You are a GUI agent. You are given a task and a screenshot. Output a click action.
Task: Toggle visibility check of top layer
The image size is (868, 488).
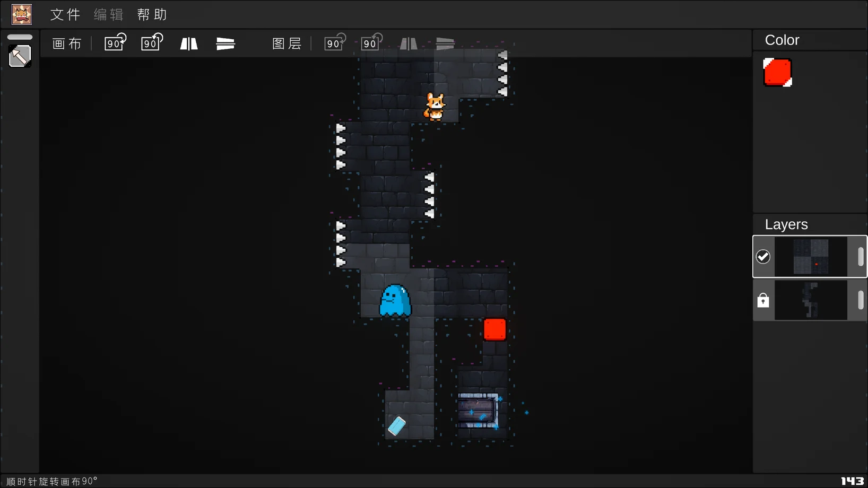(763, 257)
